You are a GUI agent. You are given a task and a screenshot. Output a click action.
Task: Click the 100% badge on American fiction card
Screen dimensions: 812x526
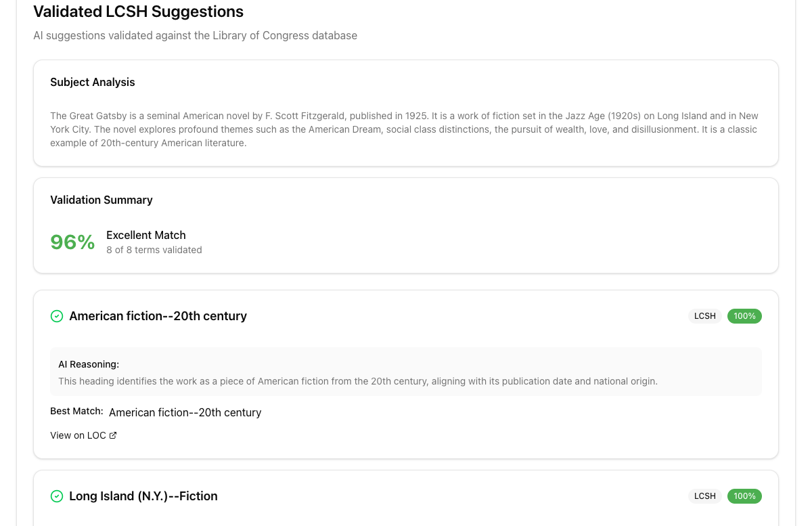744,316
